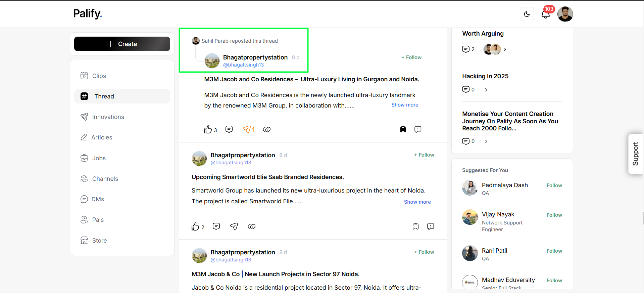Open Innovations in the sidebar
Screen dimensions: 644x293
[122, 117]
